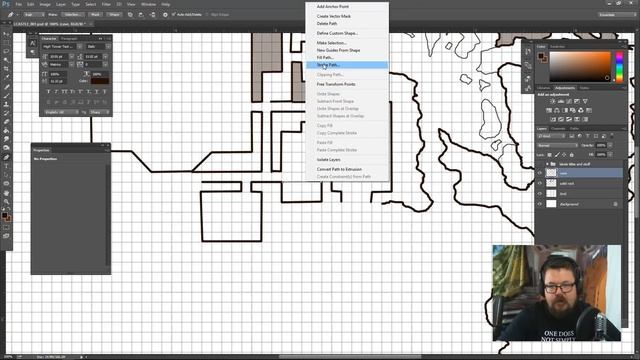The height and width of the screenshot is (360, 640).
Task: Toggle Auto Add/Delete checkbox
Action: click(x=173, y=15)
